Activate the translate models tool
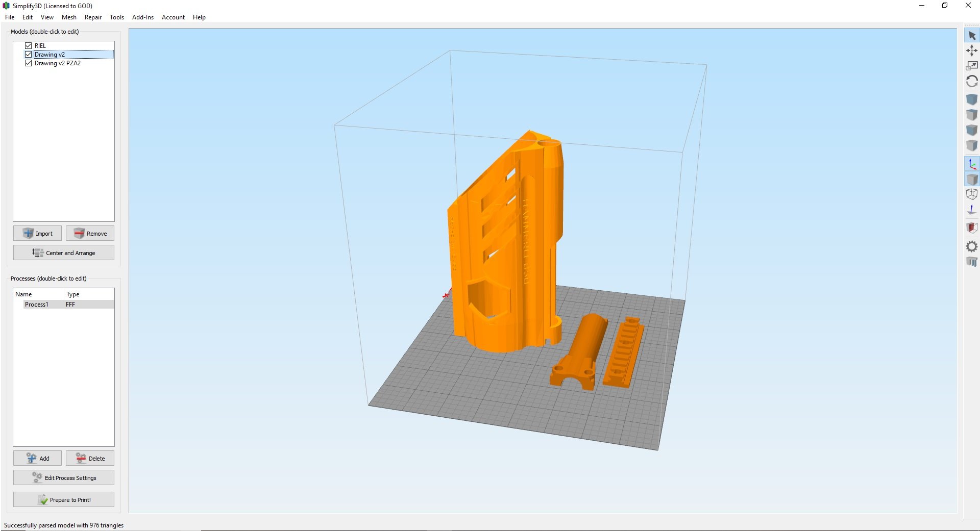Screen dimensions: 980x531 (972, 50)
